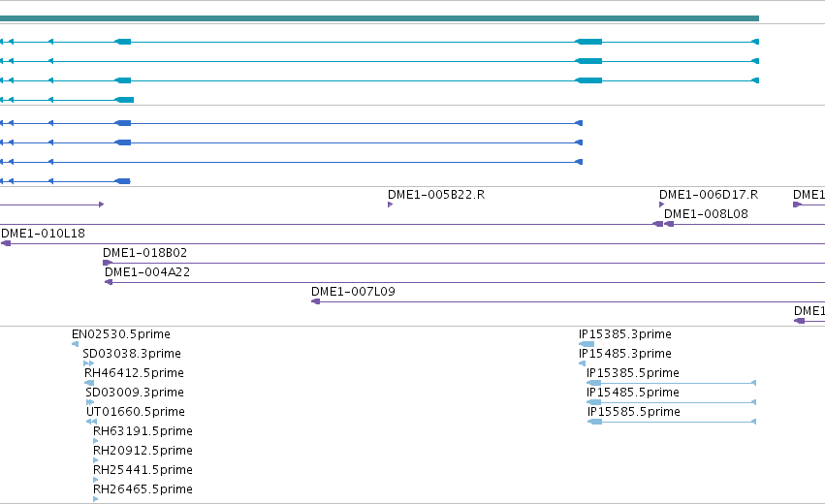Click the DME1-007L09 clone arrow glyph

coord(316,301)
